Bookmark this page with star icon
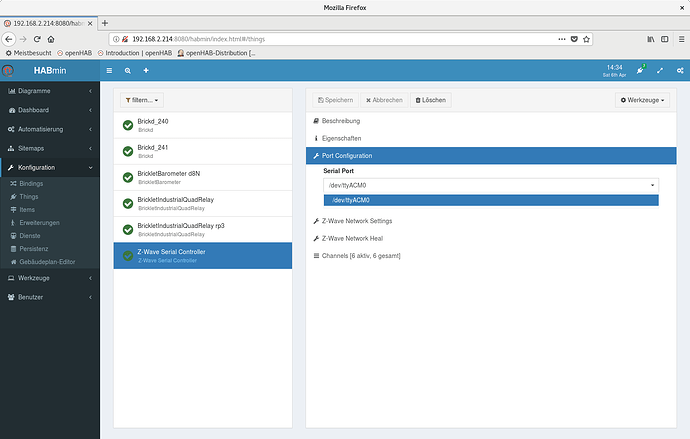The image size is (690, 439). [586, 39]
